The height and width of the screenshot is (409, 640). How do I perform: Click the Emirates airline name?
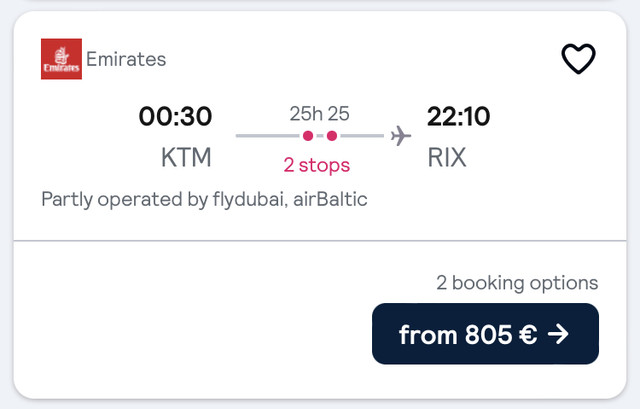coord(126,59)
